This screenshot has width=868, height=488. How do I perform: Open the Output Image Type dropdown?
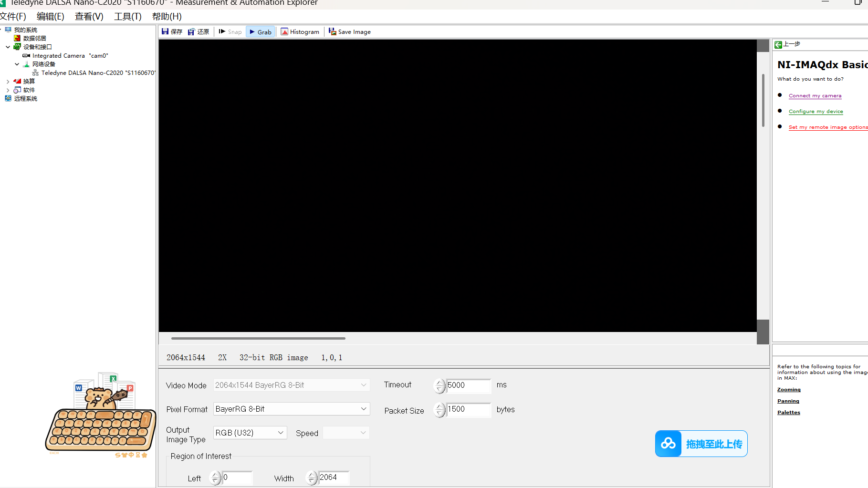(x=250, y=433)
